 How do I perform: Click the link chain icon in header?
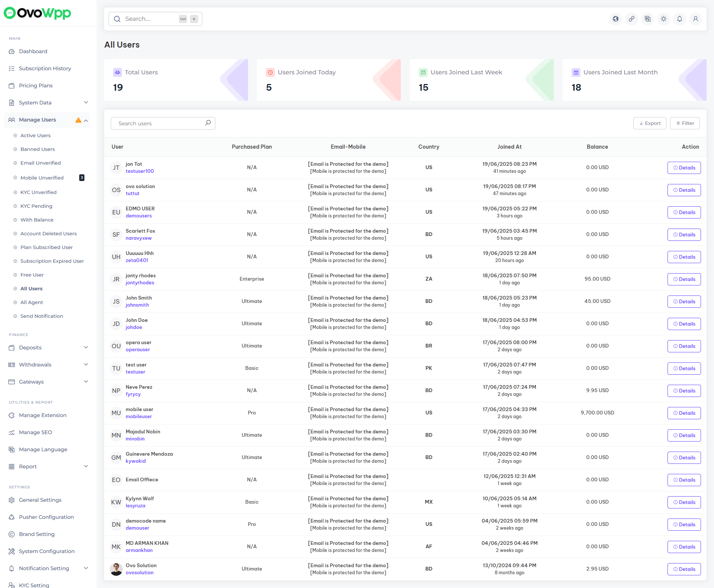(x=632, y=19)
